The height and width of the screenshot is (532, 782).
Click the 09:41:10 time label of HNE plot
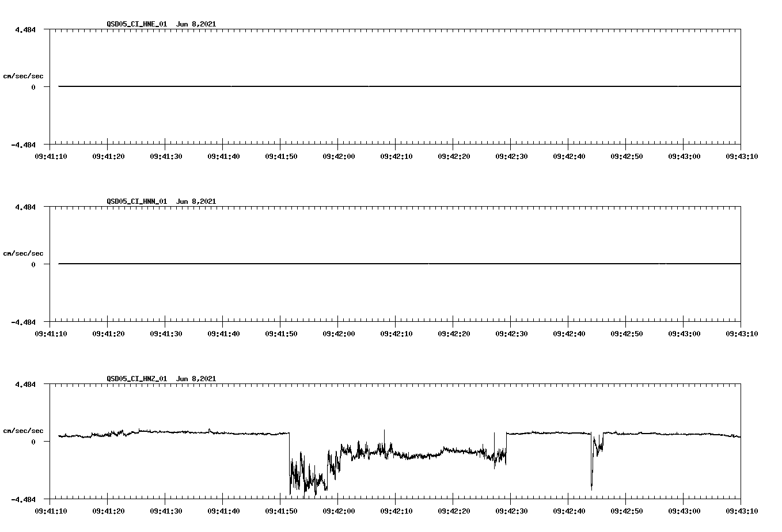51,156
